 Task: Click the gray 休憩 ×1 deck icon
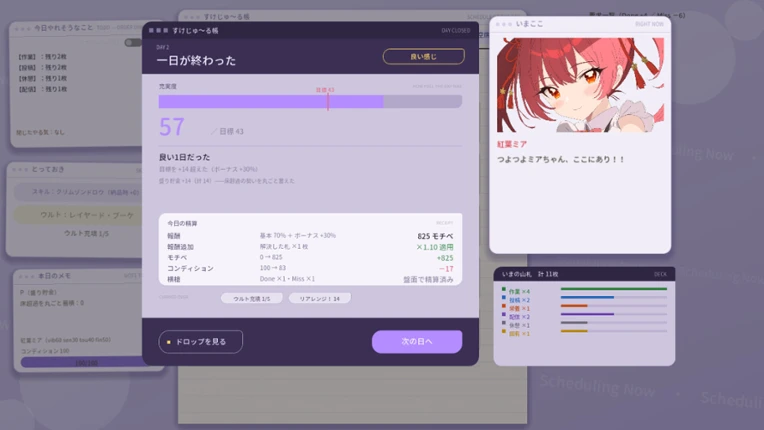pos(504,323)
